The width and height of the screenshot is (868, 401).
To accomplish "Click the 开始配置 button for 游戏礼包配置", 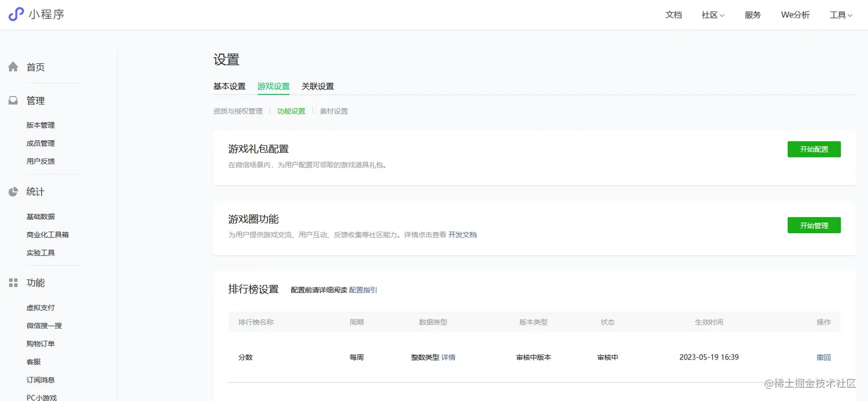I will coord(814,149).
